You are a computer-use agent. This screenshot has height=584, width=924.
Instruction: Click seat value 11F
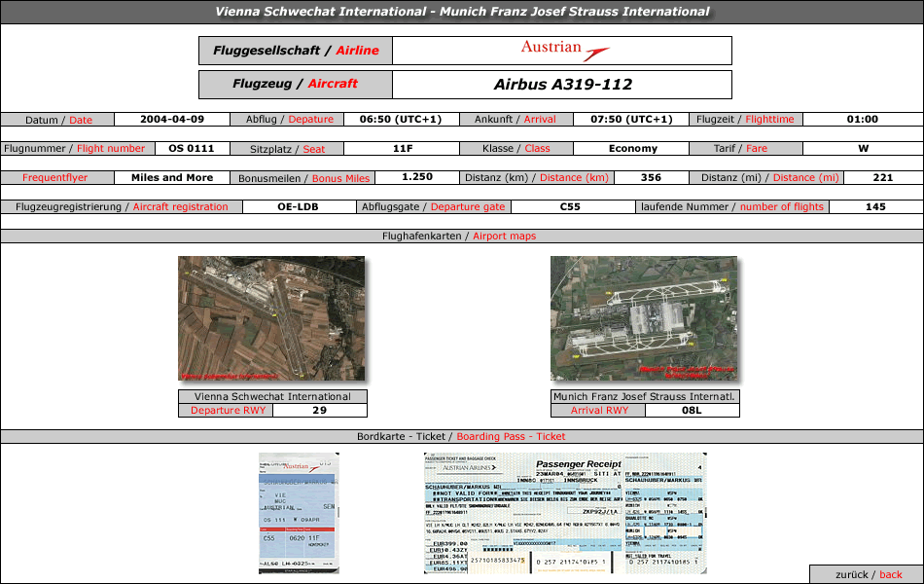tap(403, 149)
